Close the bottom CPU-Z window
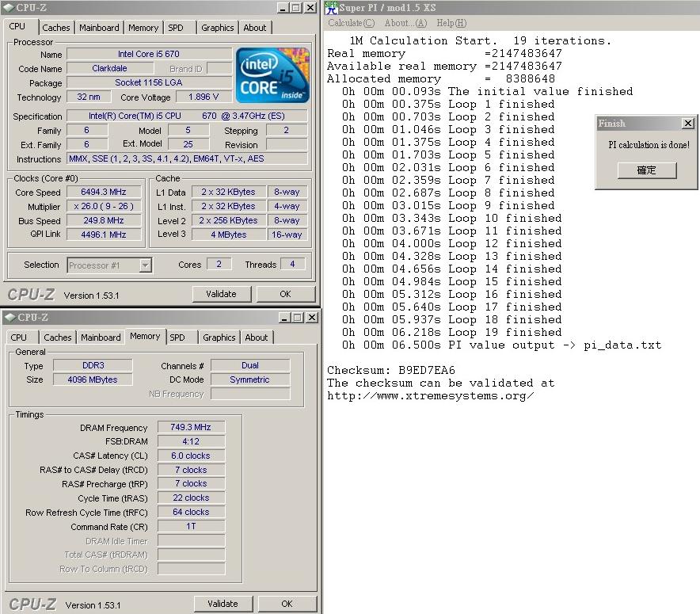This screenshot has height=614, width=700. 312,318
